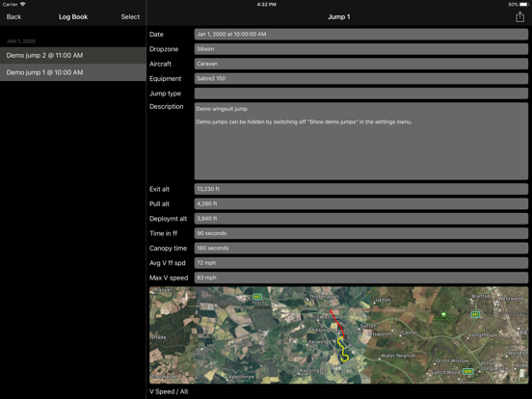Viewport: 532px width, 399px height.
Task: Edit the Date field
Action: click(x=361, y=35)
